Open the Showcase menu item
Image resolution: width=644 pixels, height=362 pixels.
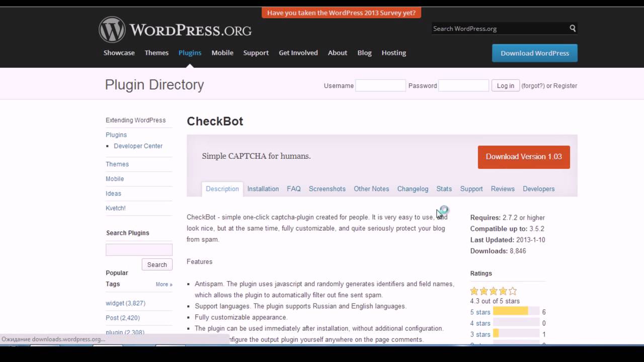click(x=119, y=53)
